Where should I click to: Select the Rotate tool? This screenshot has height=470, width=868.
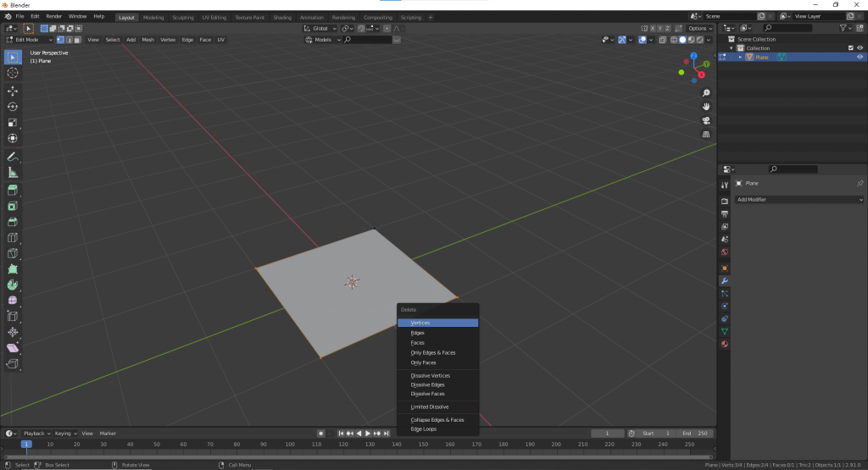13,107
